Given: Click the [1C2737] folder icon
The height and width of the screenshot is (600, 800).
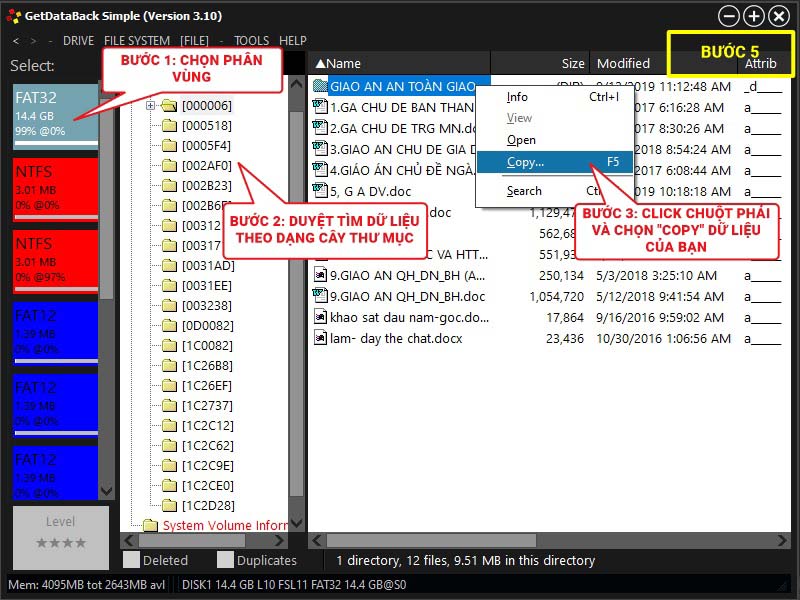Looking at the screenshot, I should (x=169, y=406).
